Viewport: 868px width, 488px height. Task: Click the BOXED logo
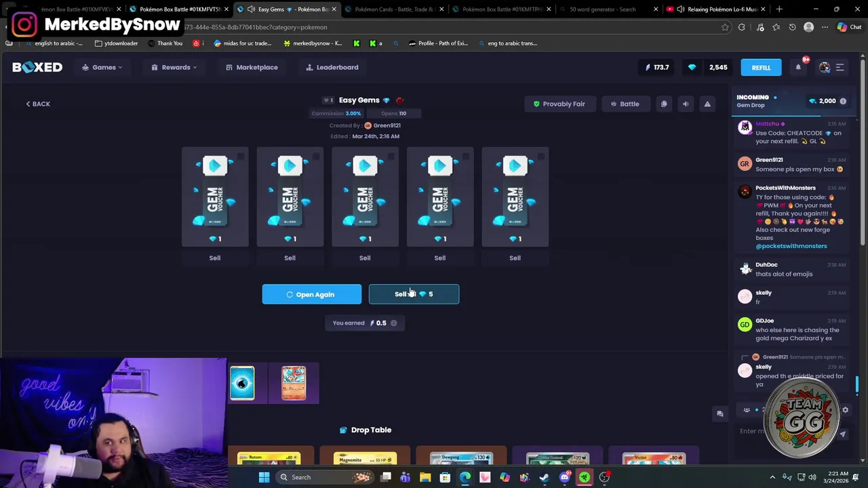point(37,67)
